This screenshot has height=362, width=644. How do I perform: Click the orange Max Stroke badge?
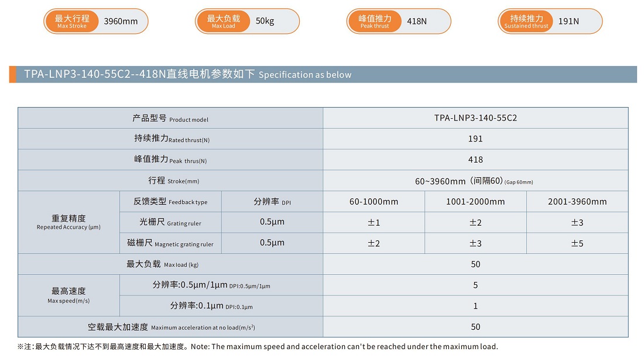(x=71, y=22)
